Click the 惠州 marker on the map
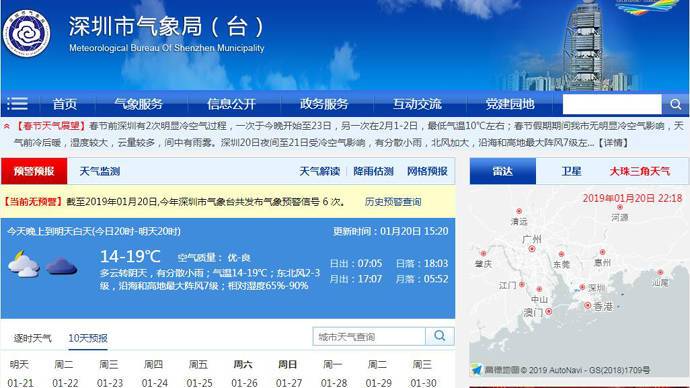 tap(602, 252)
